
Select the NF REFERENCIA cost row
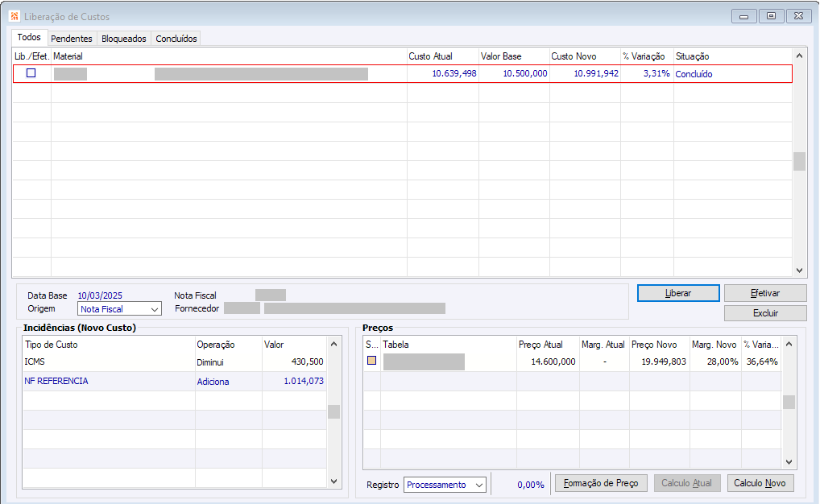[x=175, y=381]
